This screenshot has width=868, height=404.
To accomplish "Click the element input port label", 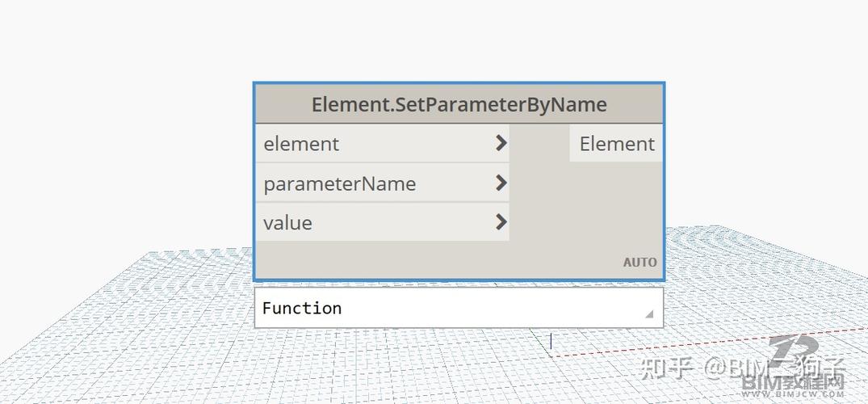I will (x=301, y=144).
